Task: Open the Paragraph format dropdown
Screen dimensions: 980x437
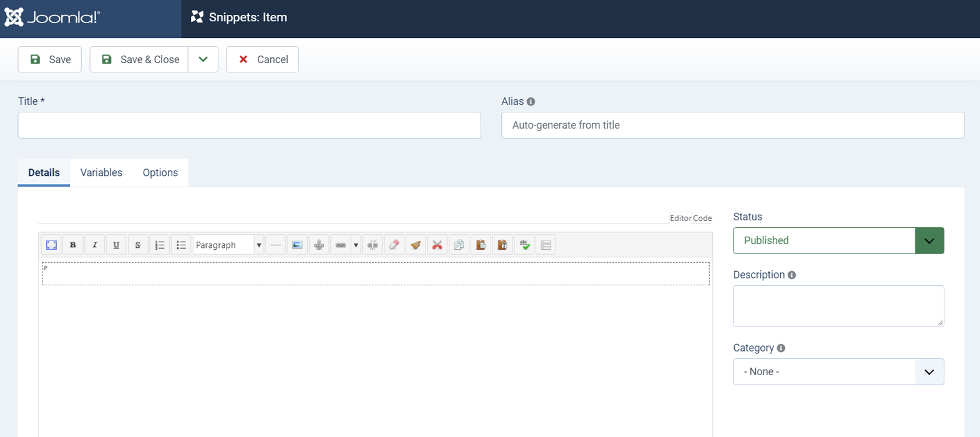Action: [x=228, y=245]
